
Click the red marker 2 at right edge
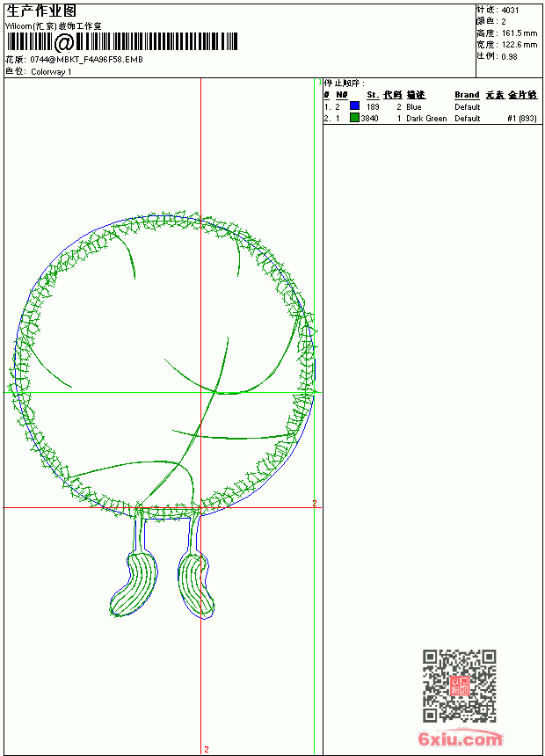click(x=315, y=503)
